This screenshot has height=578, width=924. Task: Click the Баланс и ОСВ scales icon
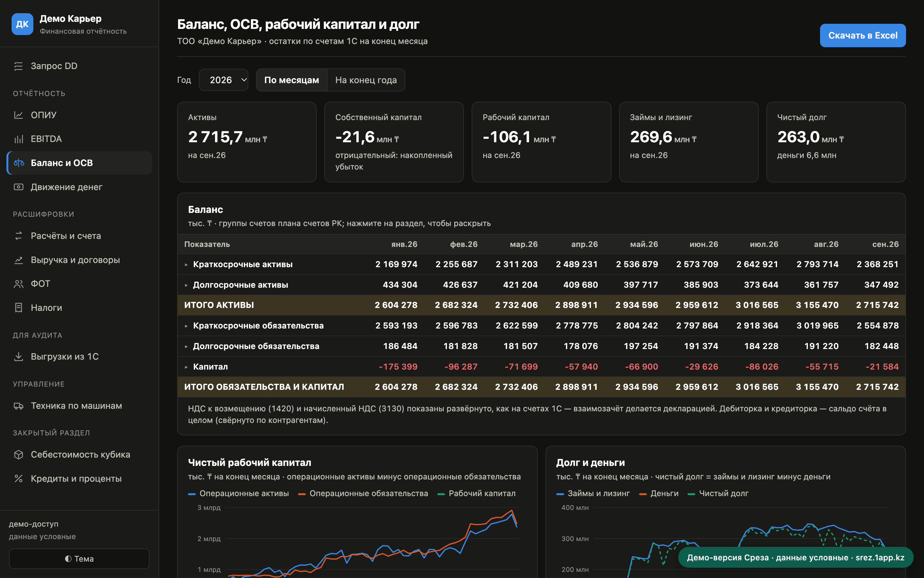18,163
